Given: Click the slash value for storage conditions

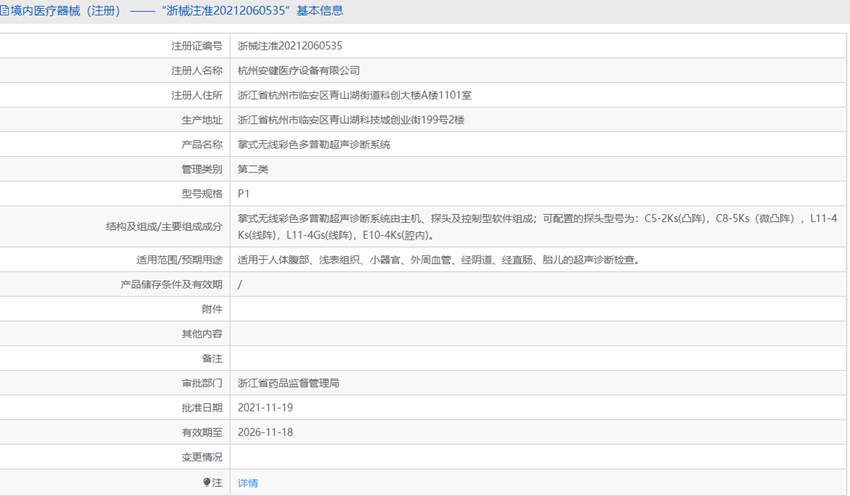Looking at the screenshot, I should (240, 285).
